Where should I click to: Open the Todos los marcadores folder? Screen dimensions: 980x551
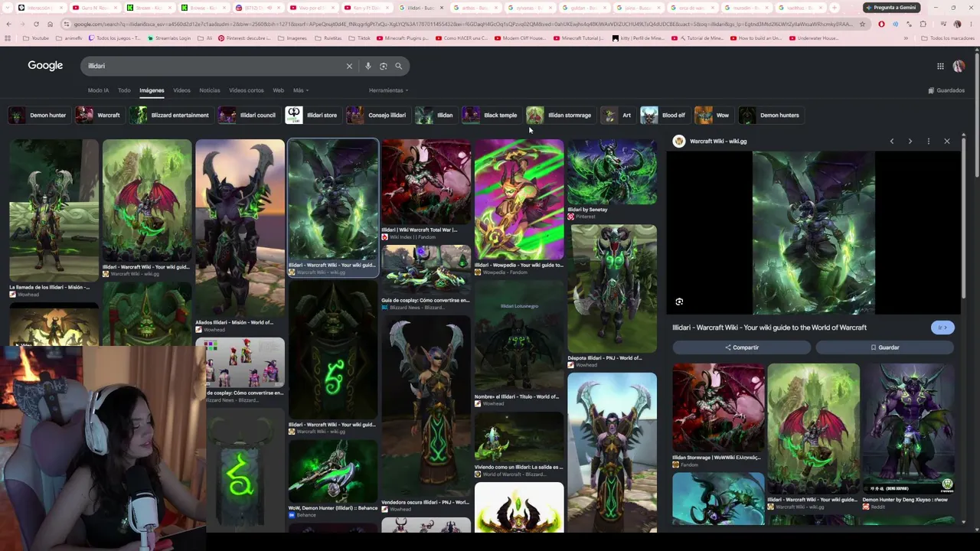pos(949,38)
